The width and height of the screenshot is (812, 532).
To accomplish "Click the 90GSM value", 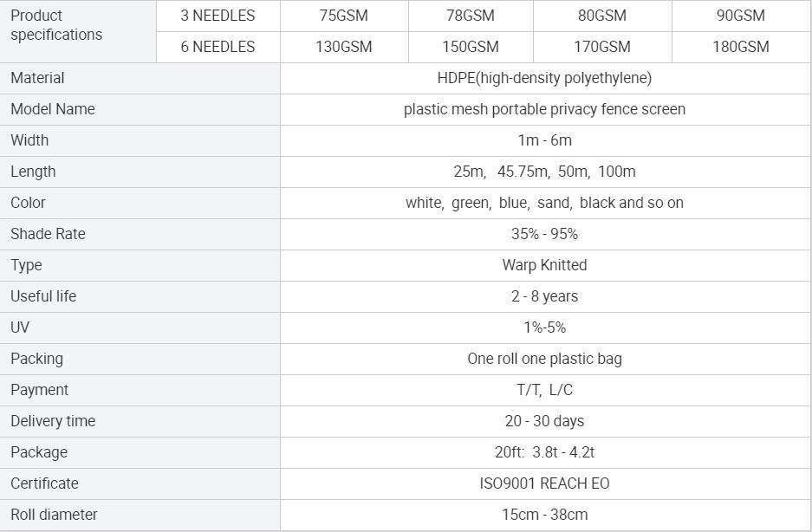I will [740, 16].
